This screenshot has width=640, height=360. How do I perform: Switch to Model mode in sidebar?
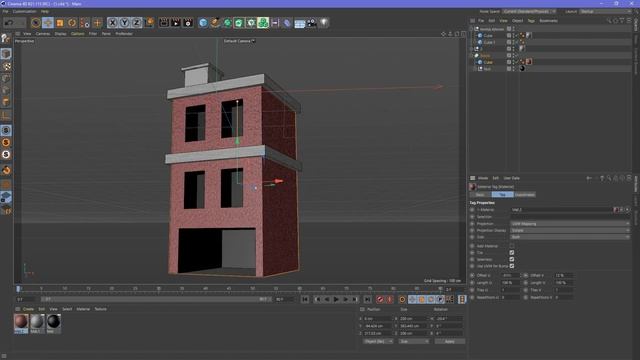point(6,54)
